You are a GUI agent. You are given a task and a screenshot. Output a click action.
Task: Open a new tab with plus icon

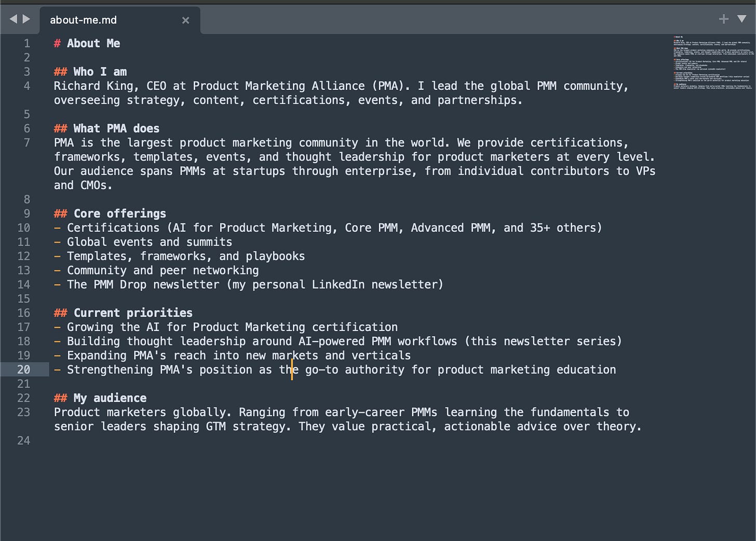pos(723,19)
